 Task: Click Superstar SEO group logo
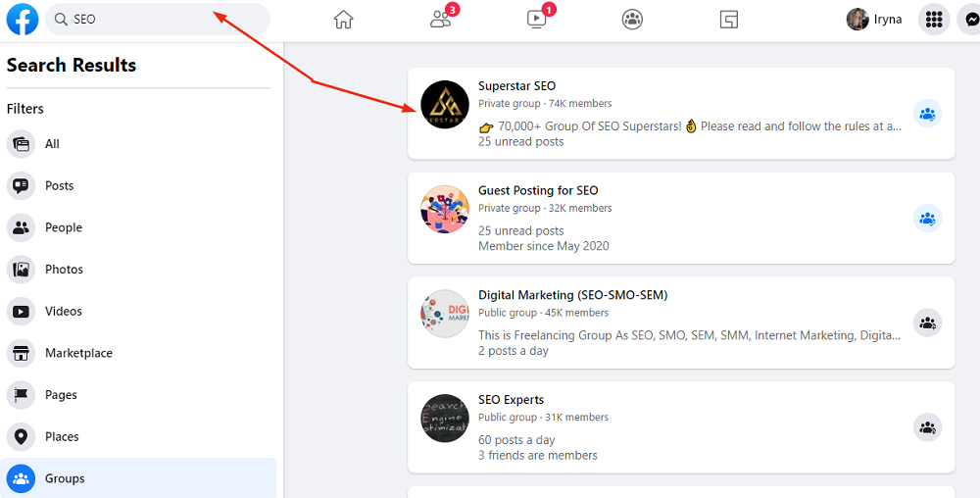point(444,104)
